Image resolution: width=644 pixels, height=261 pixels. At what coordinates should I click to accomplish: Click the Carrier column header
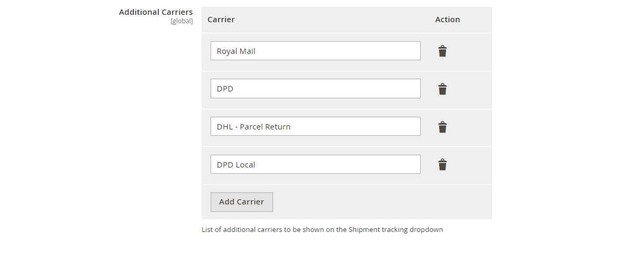pyautogui.click(x=221, y=20)
